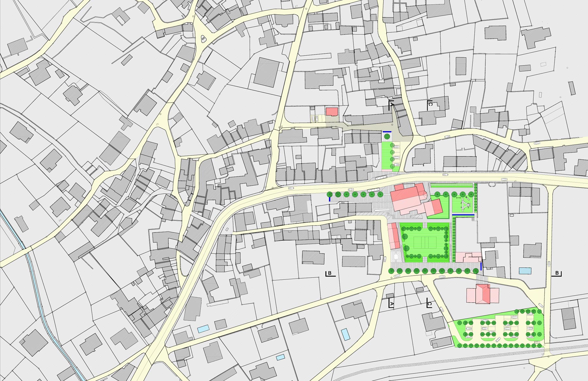Select the blue bar above the green parking strip
588x381 pixels.
387,132
